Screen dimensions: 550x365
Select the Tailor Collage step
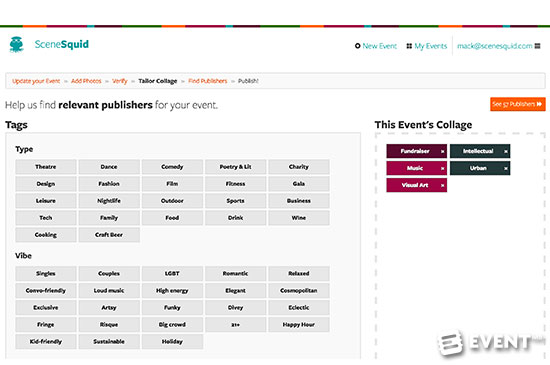pos(157,81)
